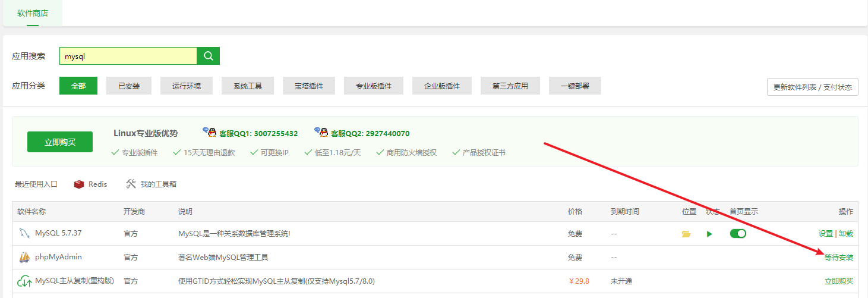
Task: Click the QQ penguin icon for 客服QQ2
Action: click(321, 132)
